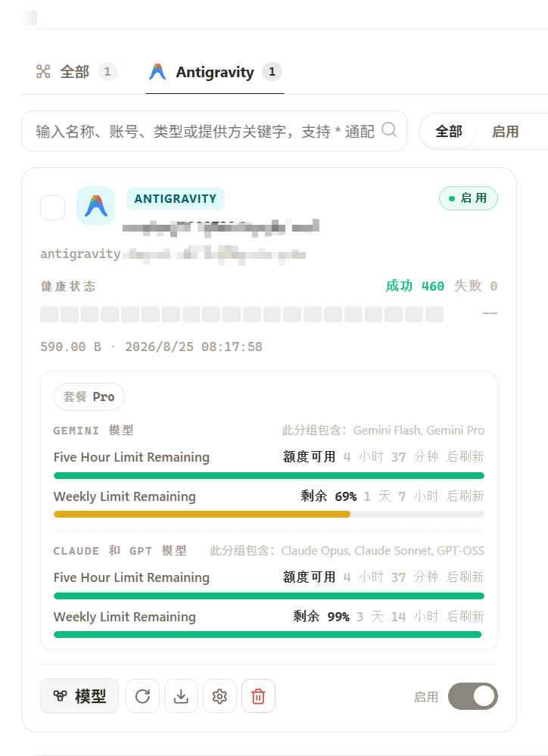Click the refresh icon button
The image size is (548, 756).
(142, 695)
